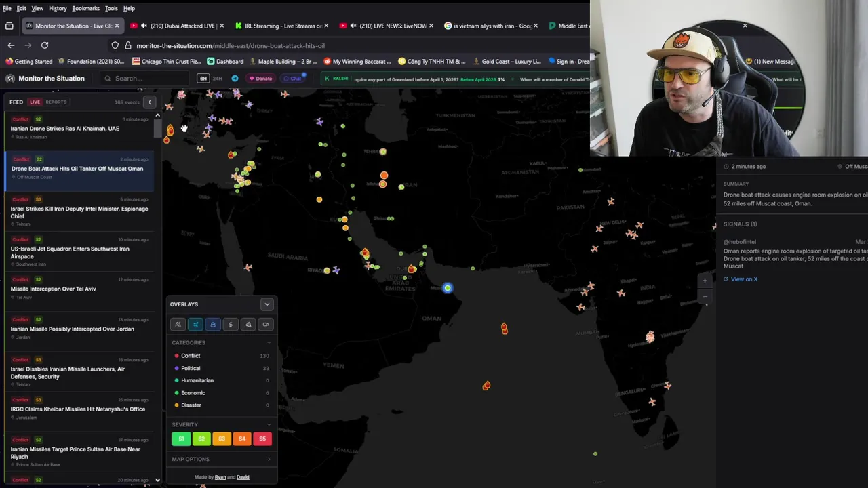868x488 pixels.
Task: Collapse the Severity section
Action: (x=269, y=425)
